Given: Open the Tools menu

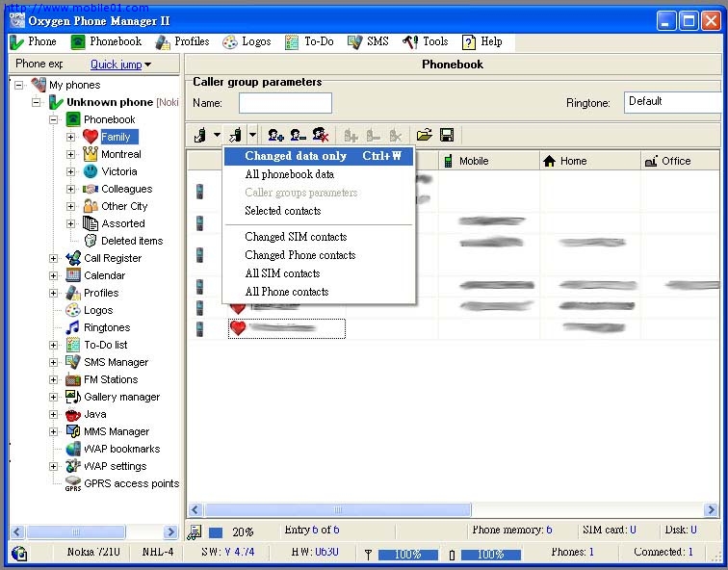Looking at the screenshot, I should [x=425, y=41].
